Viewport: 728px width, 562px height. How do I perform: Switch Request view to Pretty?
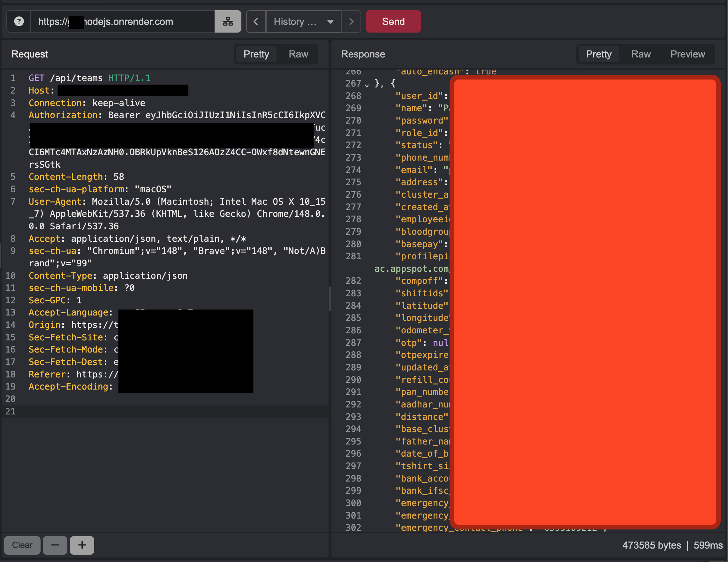pyautogui.click(x=256, y=54)
